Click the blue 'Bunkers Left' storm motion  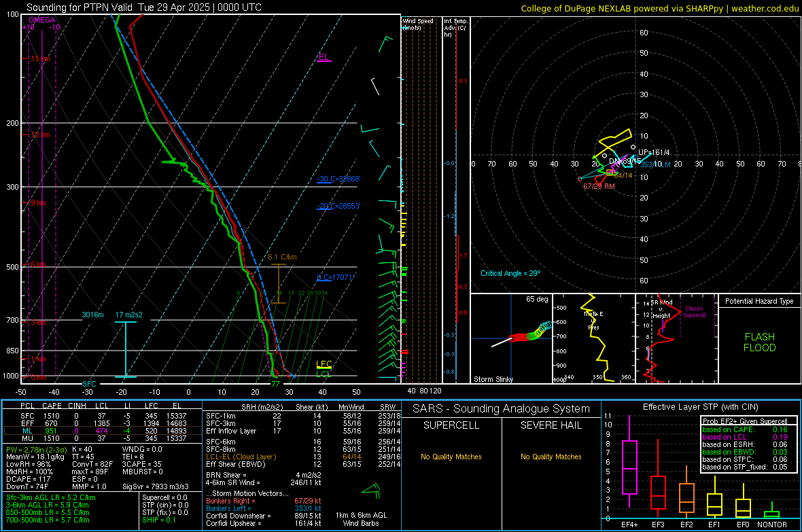264,508
